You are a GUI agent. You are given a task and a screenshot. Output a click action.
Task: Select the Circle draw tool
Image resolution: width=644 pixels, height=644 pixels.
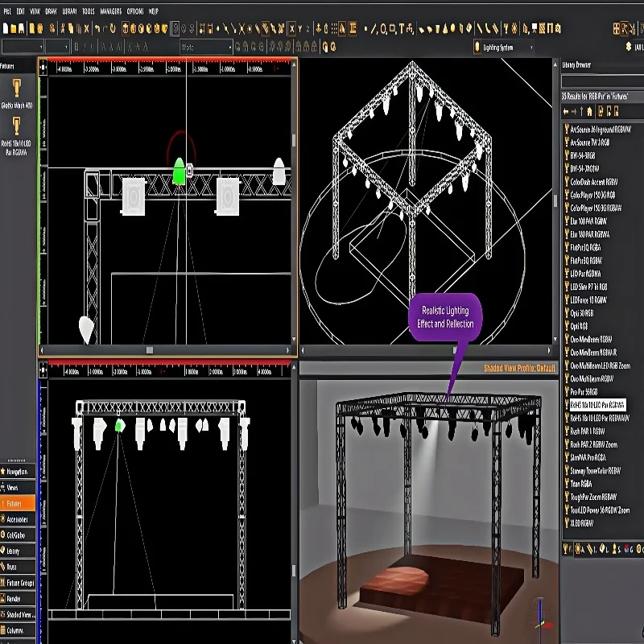[383, 29]
